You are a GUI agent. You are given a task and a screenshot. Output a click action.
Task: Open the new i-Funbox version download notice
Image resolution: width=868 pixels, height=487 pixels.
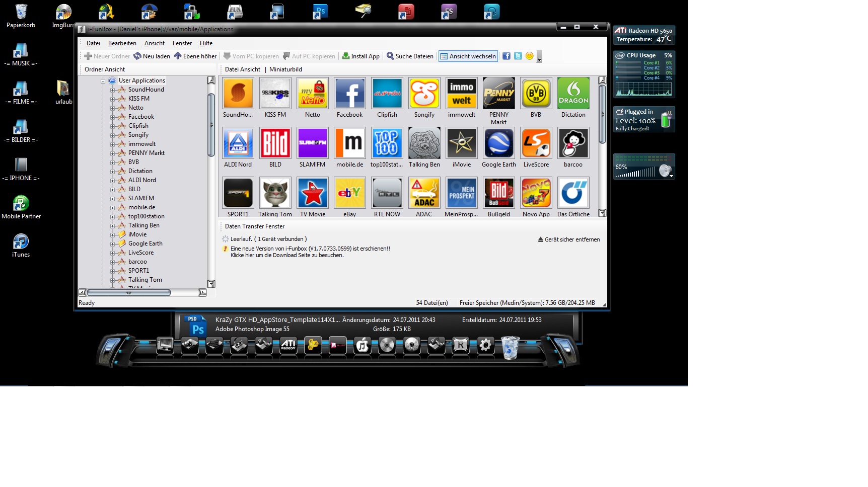pos(310,252)
